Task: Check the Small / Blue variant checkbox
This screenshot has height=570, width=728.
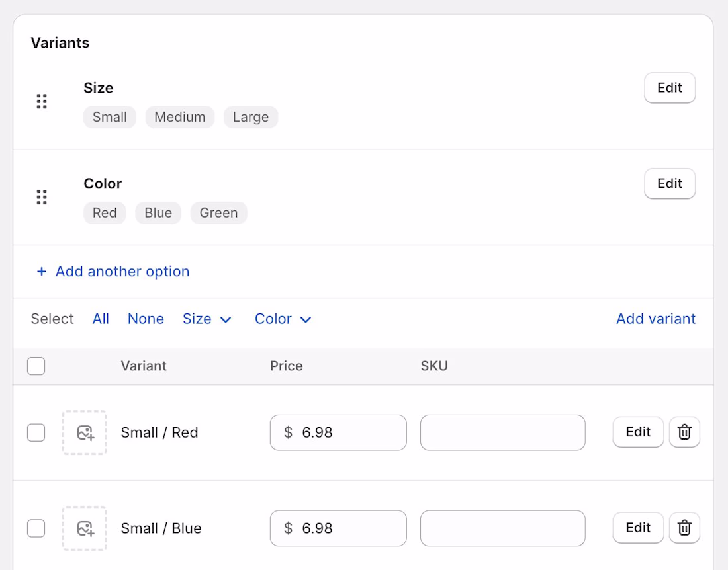Action: (36, 528)
